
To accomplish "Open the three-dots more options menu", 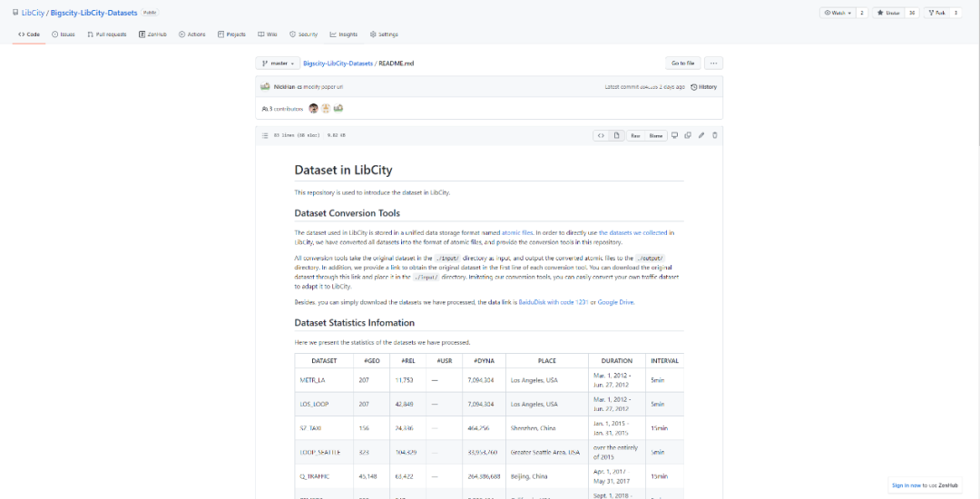I will [x=714, y=64].
